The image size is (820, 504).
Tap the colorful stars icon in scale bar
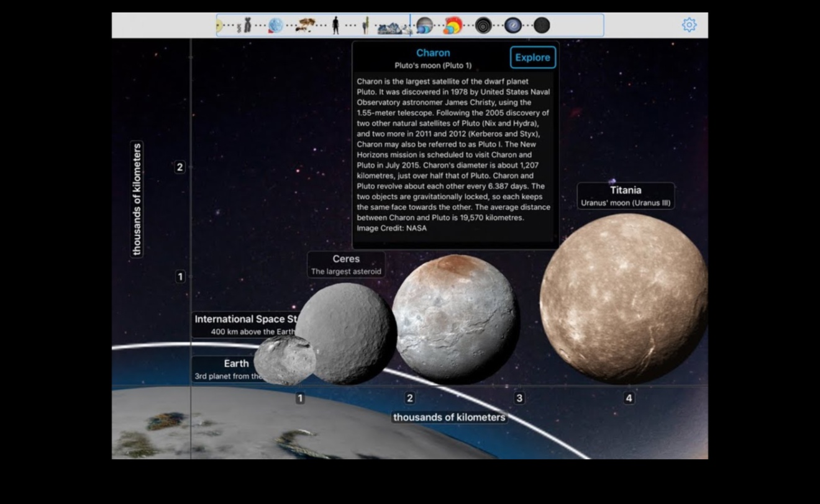453,25
